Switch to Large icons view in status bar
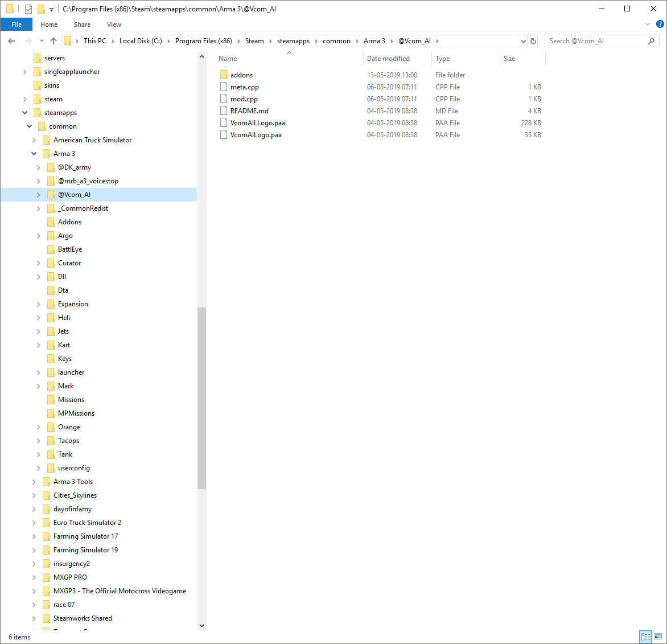 pyautogui.click(x=658, y=637)
